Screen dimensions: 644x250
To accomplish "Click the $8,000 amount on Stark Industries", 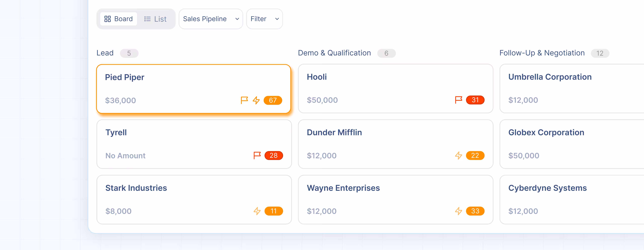I will tap(118, 211).
